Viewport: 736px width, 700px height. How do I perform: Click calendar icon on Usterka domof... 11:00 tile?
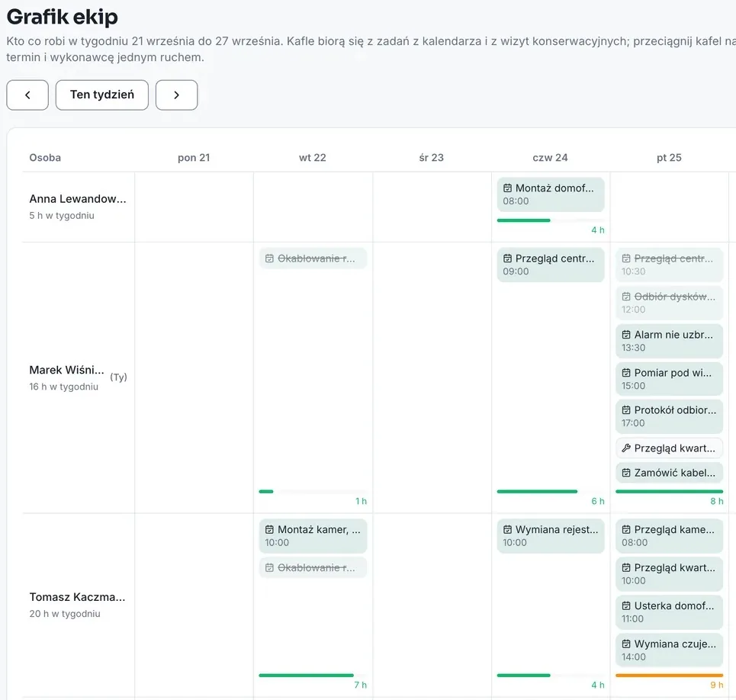tap(626, 605)
